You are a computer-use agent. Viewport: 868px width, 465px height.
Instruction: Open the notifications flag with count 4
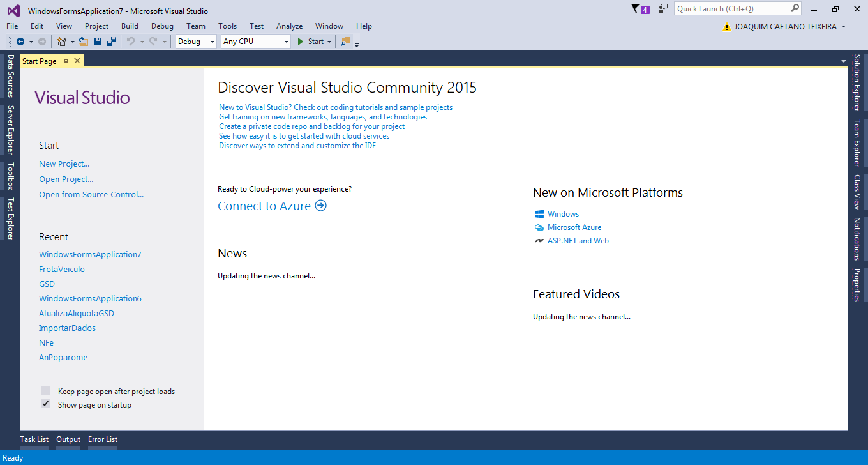[640, 9]
